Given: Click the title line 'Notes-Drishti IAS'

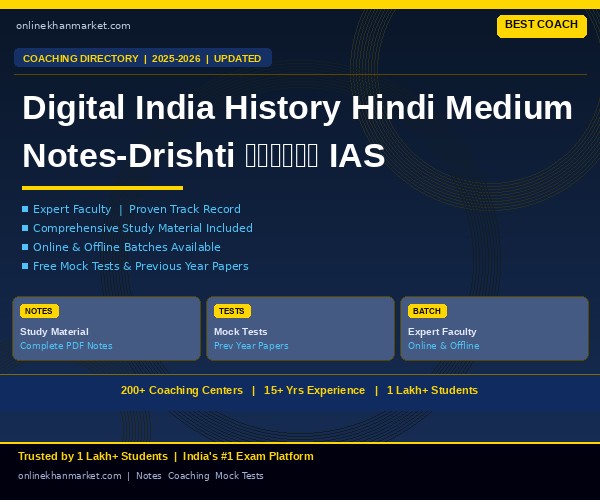Looking at the screenshot, I should tap(204, 156).
